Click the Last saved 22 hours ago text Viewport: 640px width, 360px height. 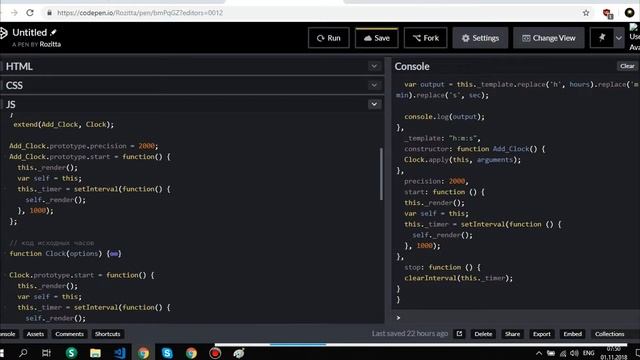(409, 333)
